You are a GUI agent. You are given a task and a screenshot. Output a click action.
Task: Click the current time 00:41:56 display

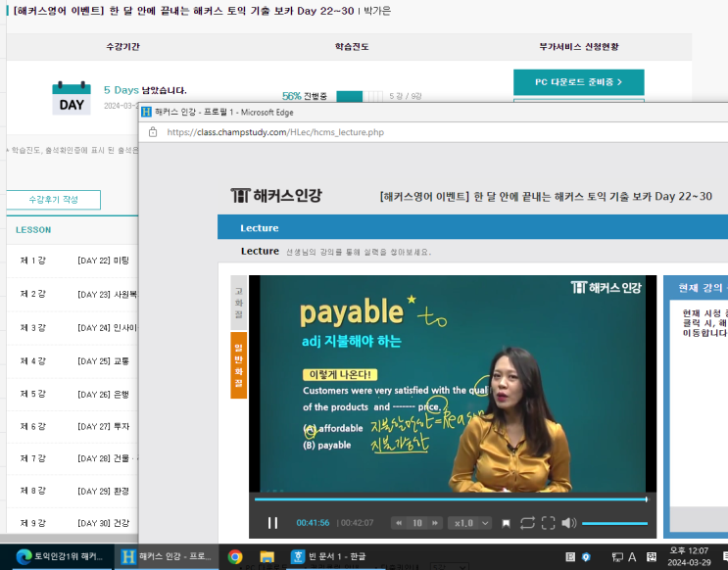(x=313, y=523)
